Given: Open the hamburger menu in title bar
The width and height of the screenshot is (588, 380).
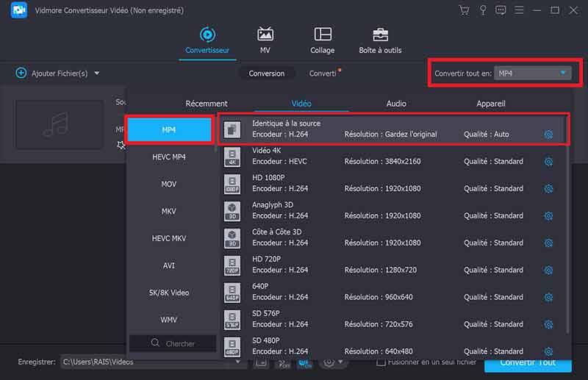Looking at the screenshot, I should pos(520,10).
